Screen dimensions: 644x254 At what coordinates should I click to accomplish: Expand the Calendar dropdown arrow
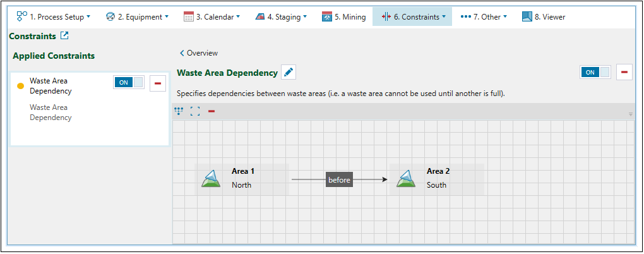pyautogui.click(x=238, y=17)
